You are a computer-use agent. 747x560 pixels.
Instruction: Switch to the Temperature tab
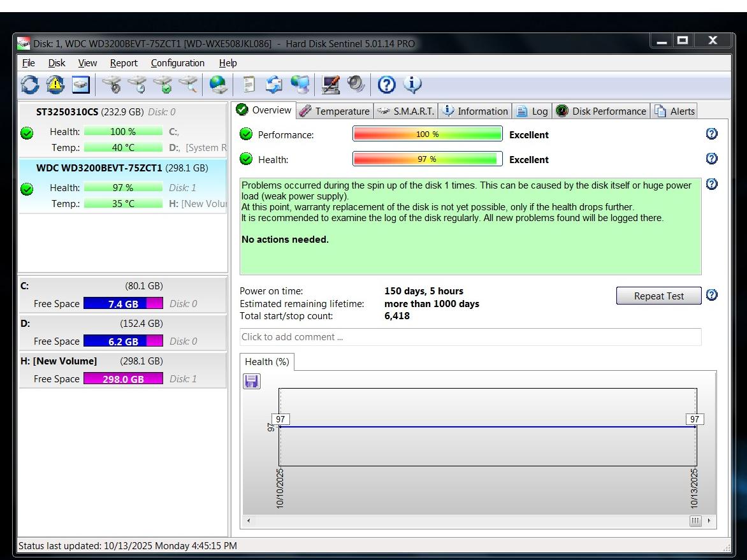(335, 111)
